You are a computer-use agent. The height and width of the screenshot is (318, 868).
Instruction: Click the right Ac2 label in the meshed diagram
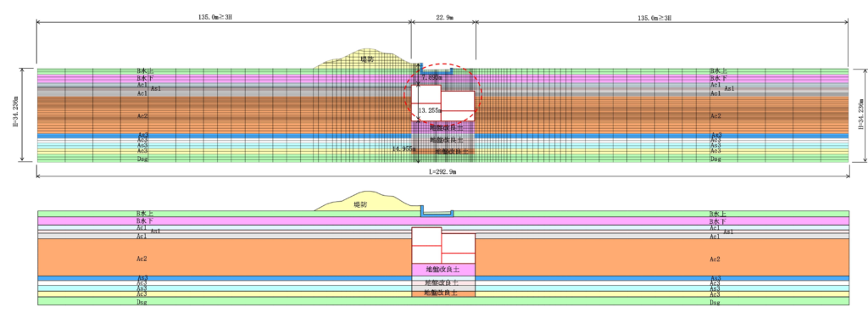[715, 116]
